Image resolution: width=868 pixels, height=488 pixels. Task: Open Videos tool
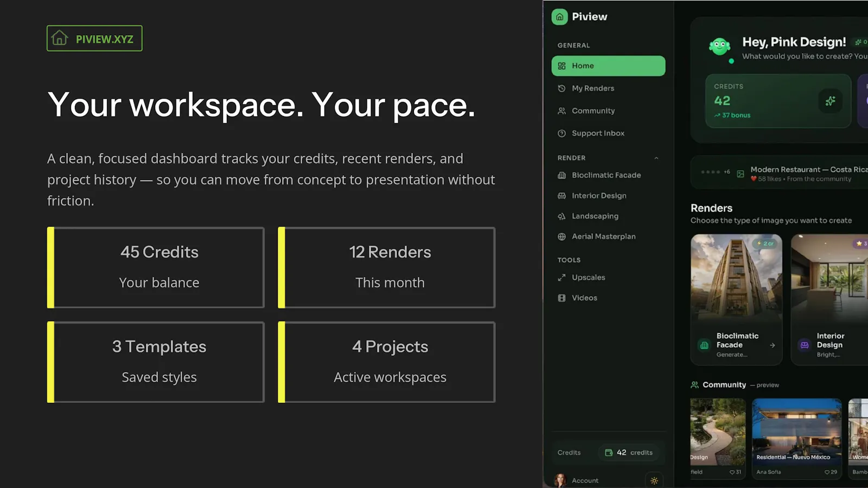[x=608, y=298]
